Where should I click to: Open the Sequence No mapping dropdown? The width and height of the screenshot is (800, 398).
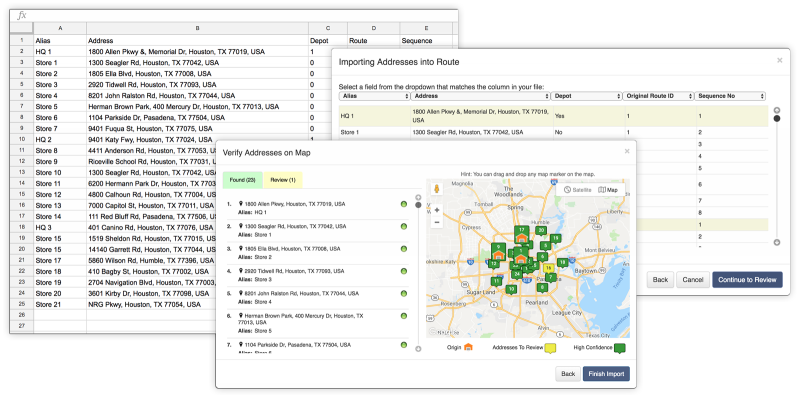731,96
